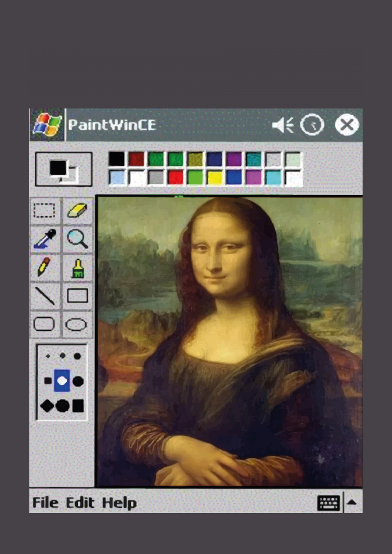Choose the pale green color swatch
The image size is (392, 554).
click(x=293, y=159)
